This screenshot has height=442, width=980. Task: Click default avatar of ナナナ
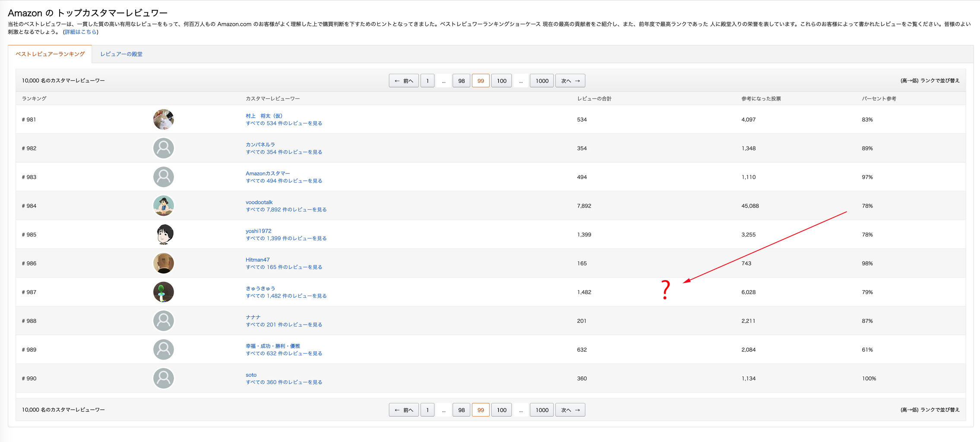[x=164, y=321]
